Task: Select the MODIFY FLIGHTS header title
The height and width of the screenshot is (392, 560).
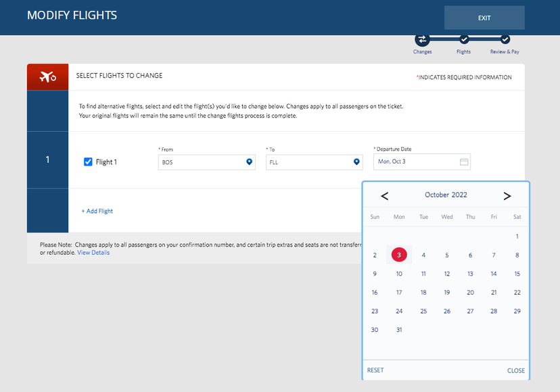Action: (x=72, y=14)
